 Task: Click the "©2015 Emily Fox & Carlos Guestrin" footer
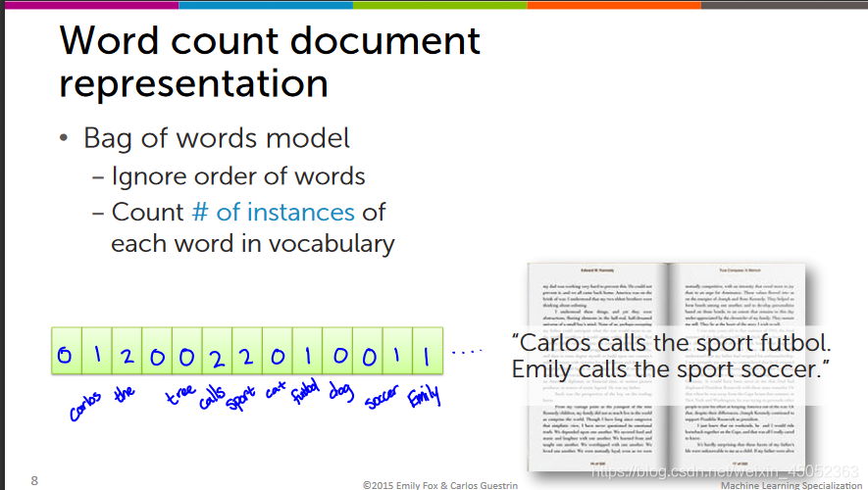440,485
